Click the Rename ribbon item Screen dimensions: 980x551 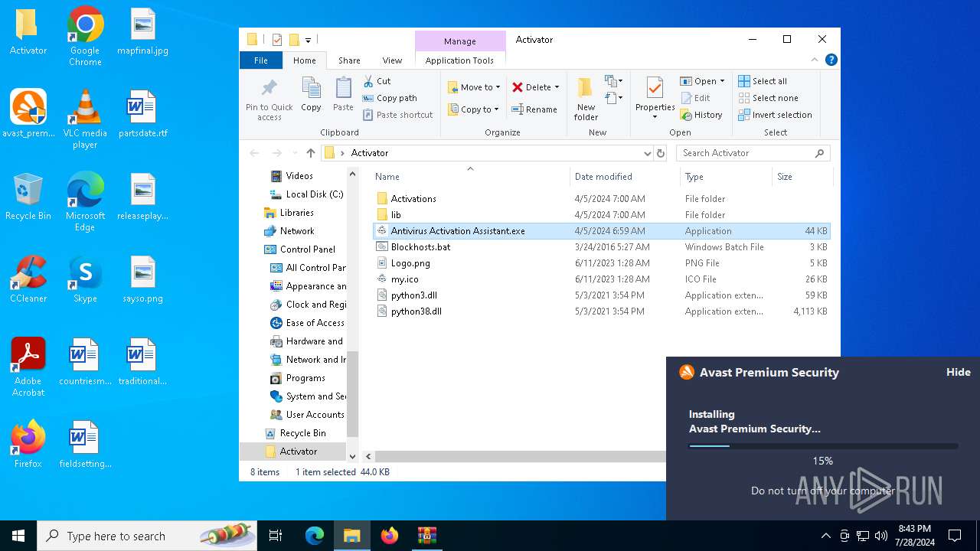534,109
